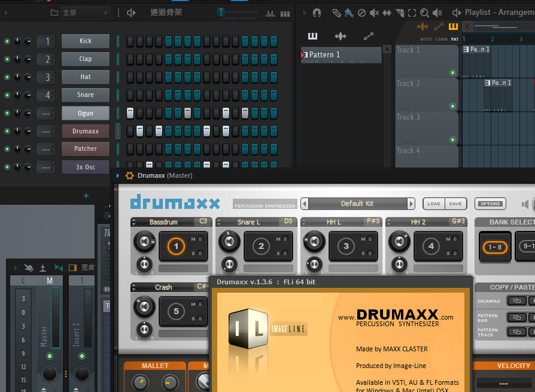Mute the Patcher channel with its green LED
Viewport: 535px width, 392px height.
(7, 149)
